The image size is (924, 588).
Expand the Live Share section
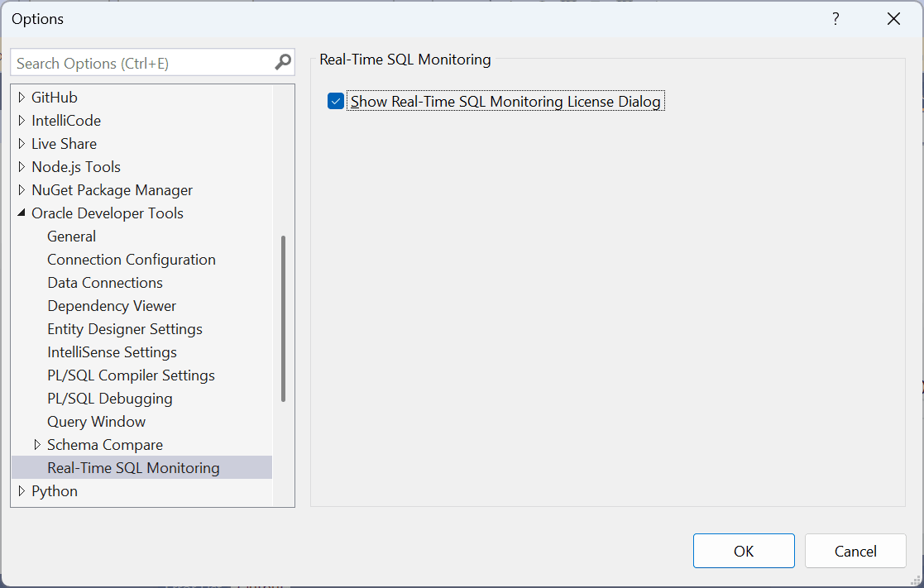22,143
